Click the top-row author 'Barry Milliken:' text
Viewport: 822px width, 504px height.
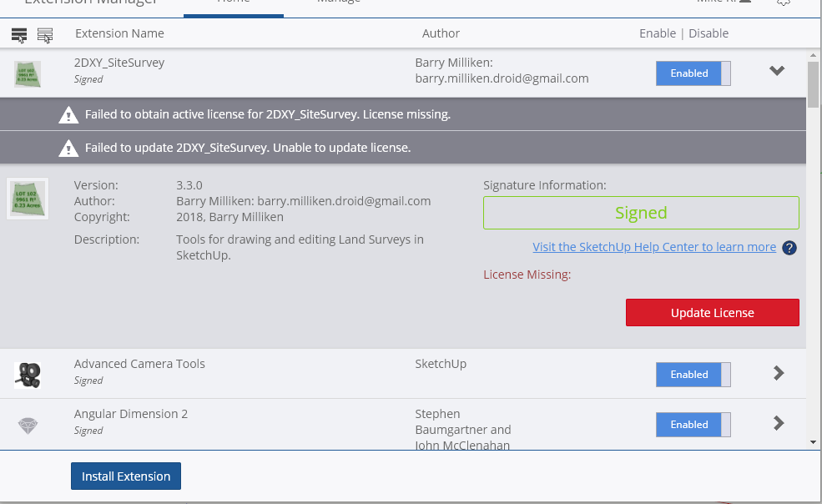click(x=454, y=63)
